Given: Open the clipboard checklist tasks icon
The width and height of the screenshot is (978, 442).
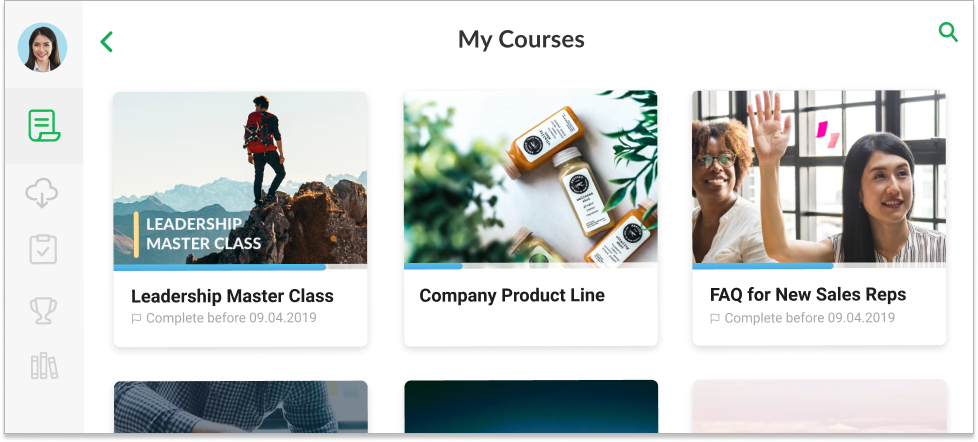Looking at the screenshot, I should [43, 249].
